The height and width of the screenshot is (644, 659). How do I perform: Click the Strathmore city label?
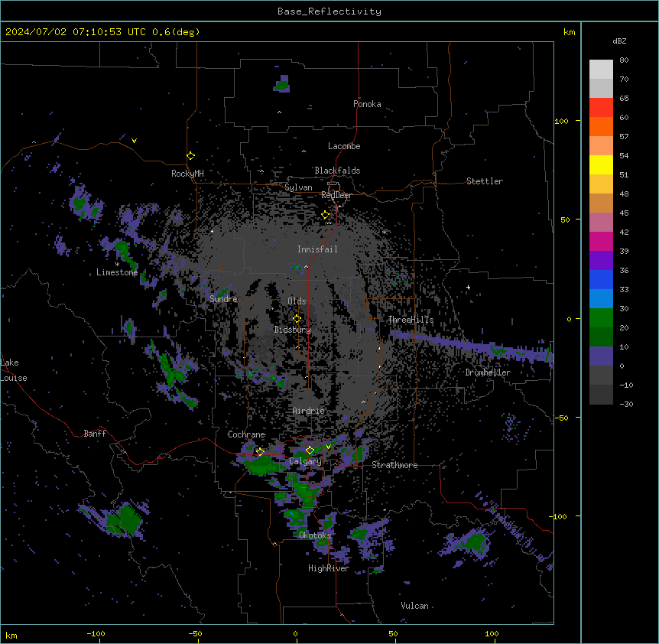click(394, 465)
